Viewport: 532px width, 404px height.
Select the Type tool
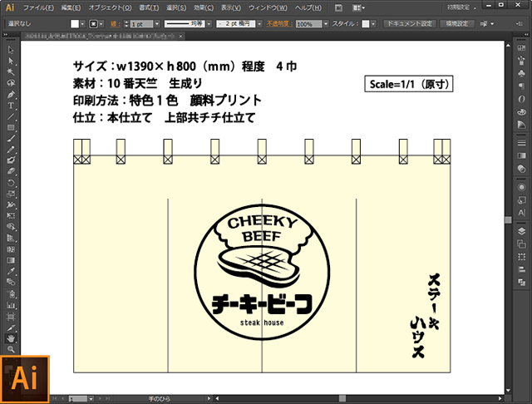11,106
